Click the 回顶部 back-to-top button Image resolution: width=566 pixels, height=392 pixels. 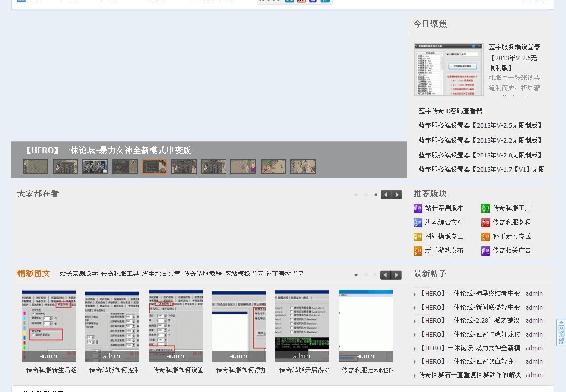tap(561, 332)
